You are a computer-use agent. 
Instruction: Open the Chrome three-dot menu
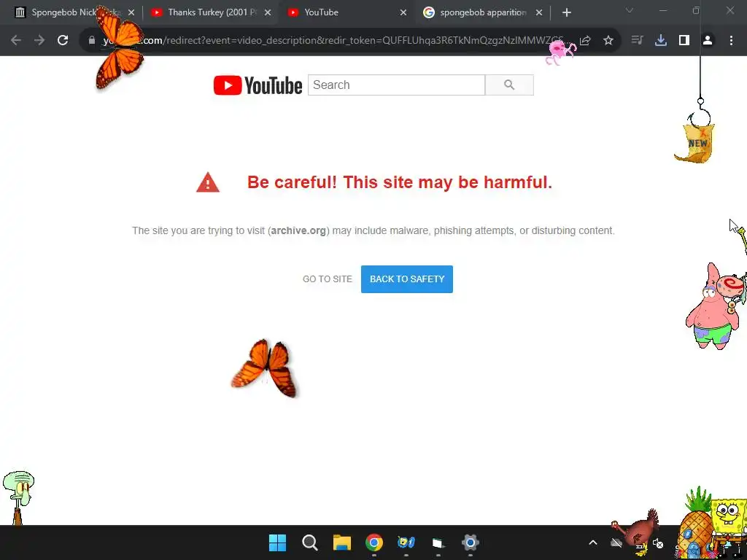point(731,41)
